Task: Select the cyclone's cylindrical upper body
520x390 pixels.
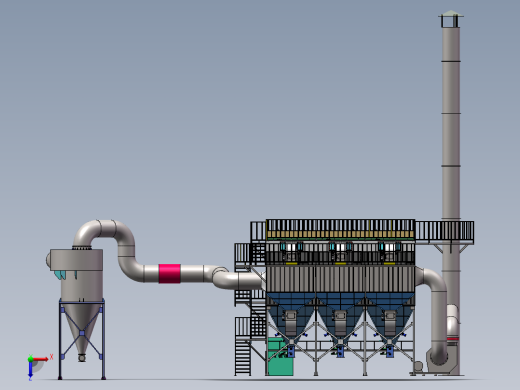Action: [76, 260]
